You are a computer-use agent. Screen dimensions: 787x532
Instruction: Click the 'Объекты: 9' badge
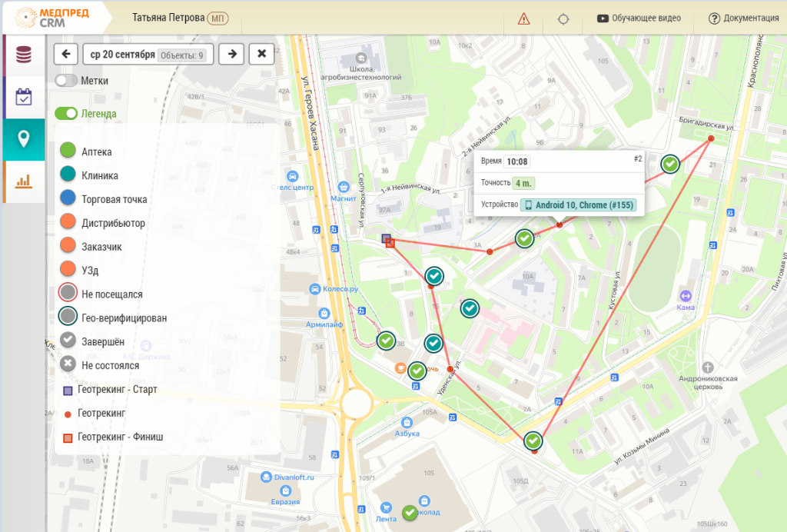coord(181,55)
